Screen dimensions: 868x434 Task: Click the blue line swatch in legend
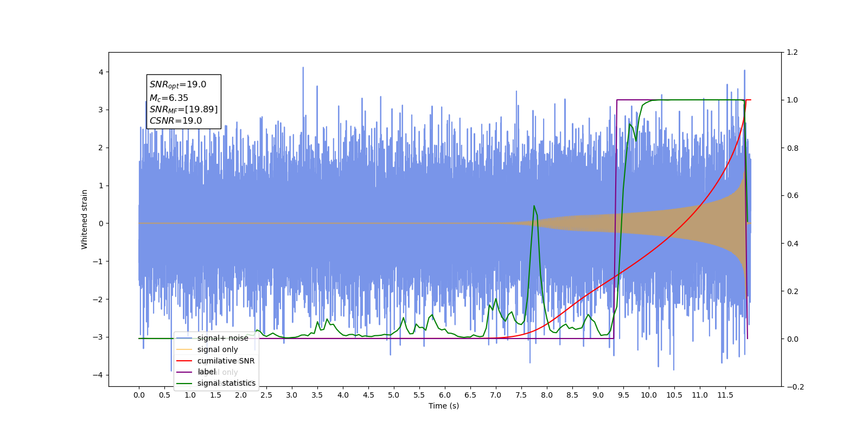(x=184, y=338)
